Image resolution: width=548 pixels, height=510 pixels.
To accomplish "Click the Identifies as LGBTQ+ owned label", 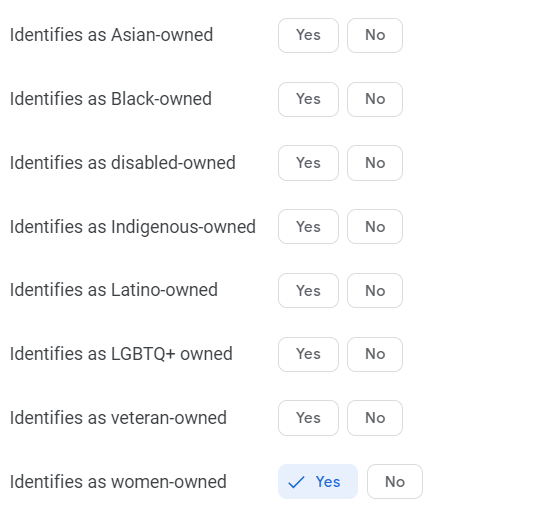I will click(121, 354).
